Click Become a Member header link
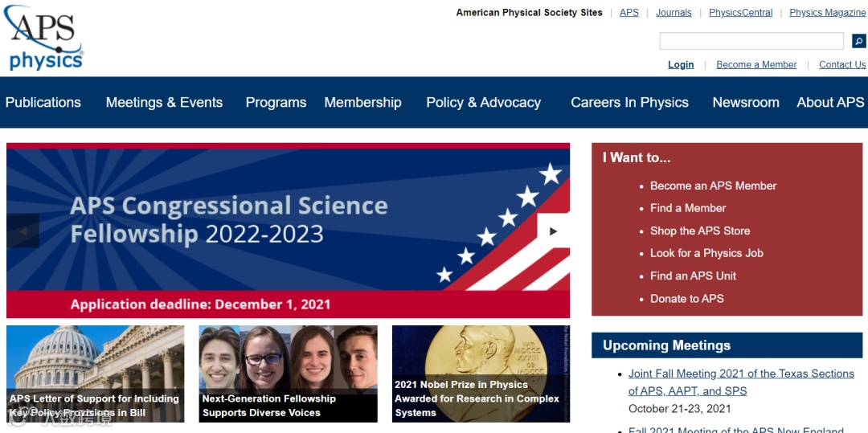The height and width of the screenshot is (433, 868). click(x=756, y=65)
